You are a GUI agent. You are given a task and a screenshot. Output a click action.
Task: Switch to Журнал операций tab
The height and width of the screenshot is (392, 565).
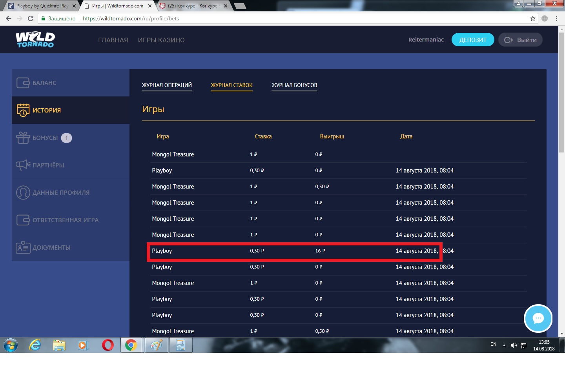167,85
